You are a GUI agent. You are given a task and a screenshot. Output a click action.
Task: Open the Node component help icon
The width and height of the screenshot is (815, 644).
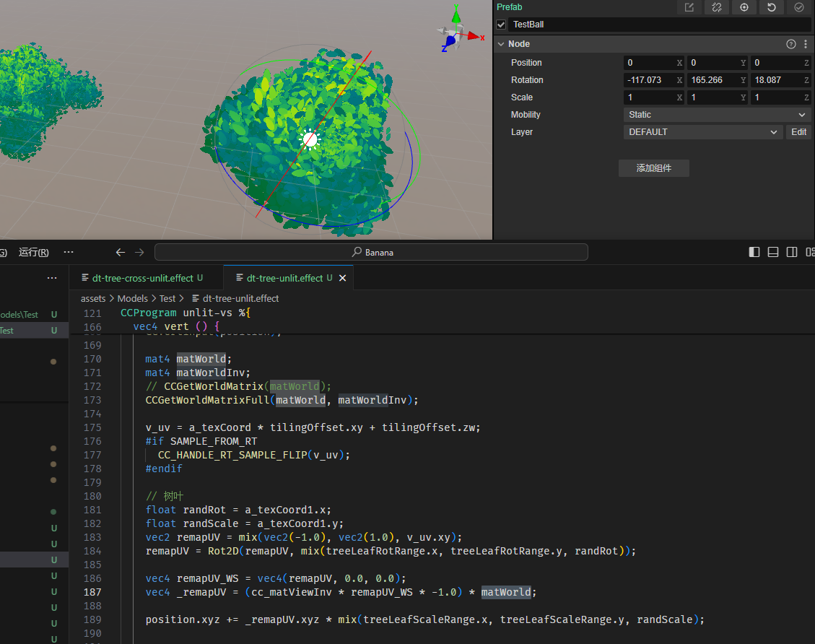pyautogui.click(x=790, y=44)
